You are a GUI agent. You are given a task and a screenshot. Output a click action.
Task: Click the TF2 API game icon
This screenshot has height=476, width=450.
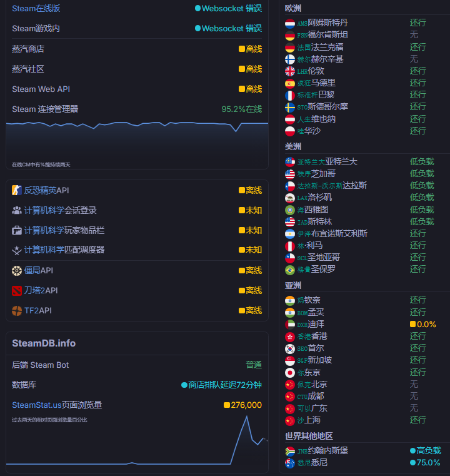click(x=17, y=310)
